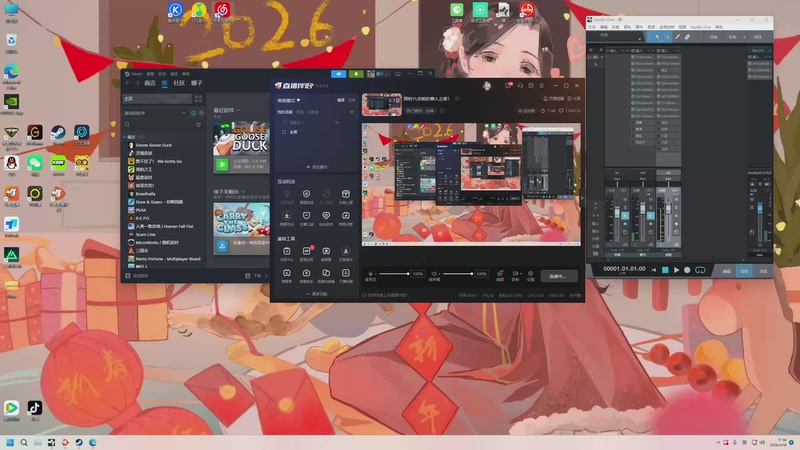The height and width of the screenshot is (450, 800).
Task: Click the streamer avatar in streaming app header
Action: click(487, 86)
